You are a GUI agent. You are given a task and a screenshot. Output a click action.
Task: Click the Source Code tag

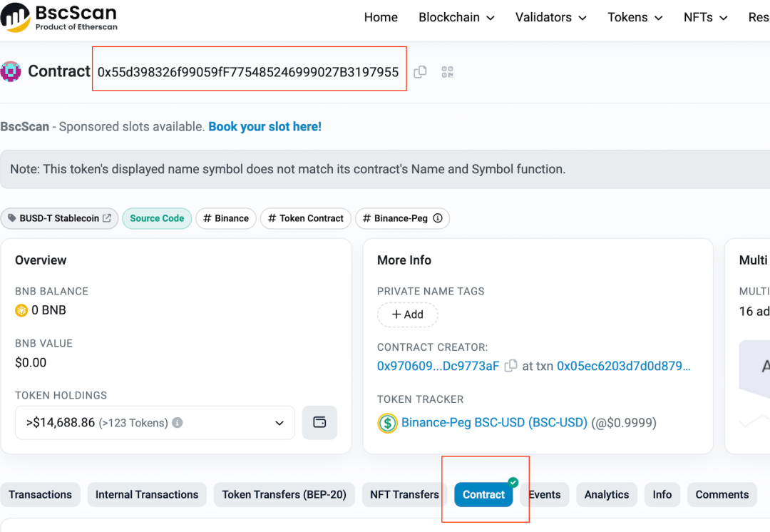coord(157,218)
